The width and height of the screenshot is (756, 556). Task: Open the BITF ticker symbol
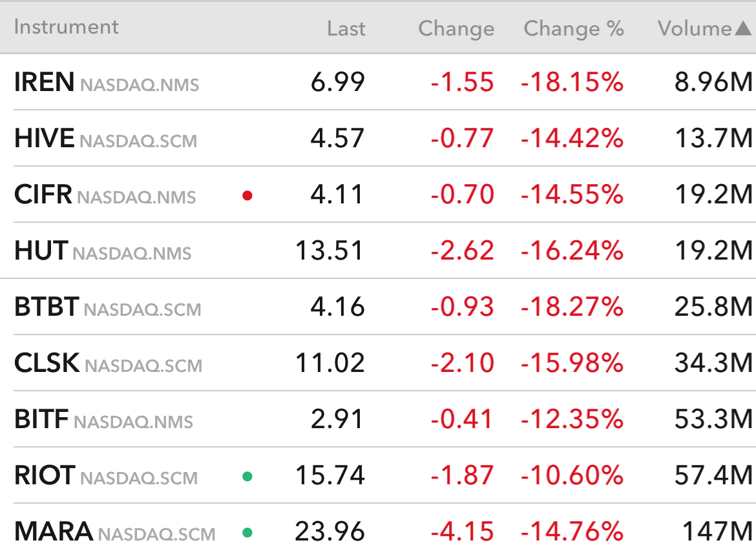click(41, 420)
